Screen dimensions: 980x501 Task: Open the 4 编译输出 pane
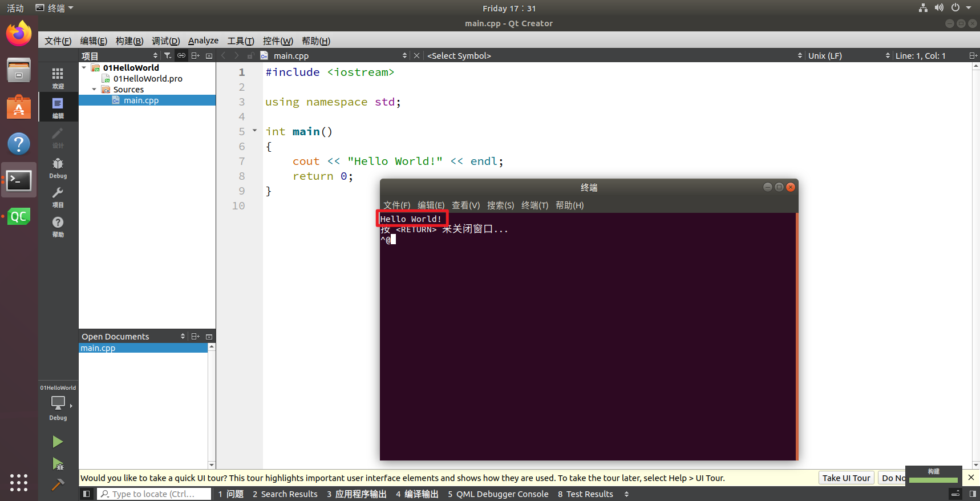[x=417, y=494]
